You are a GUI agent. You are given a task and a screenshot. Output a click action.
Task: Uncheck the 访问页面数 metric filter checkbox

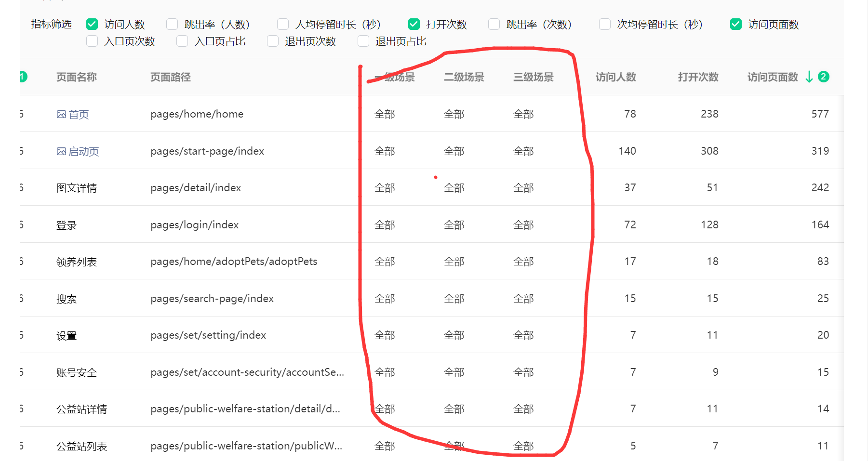coord(736,24)
